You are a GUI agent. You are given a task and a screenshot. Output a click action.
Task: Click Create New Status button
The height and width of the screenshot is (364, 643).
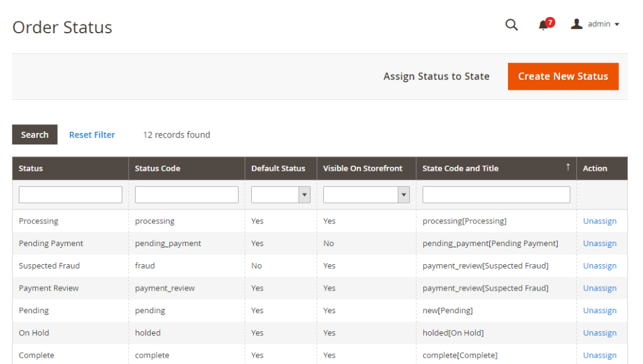click(x=563, y=76)
